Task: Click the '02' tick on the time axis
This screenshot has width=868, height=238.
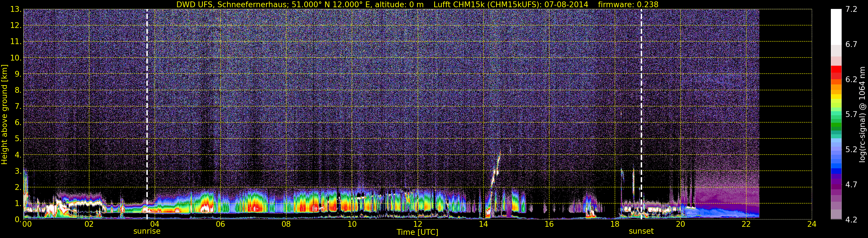Action: [89, 224]
